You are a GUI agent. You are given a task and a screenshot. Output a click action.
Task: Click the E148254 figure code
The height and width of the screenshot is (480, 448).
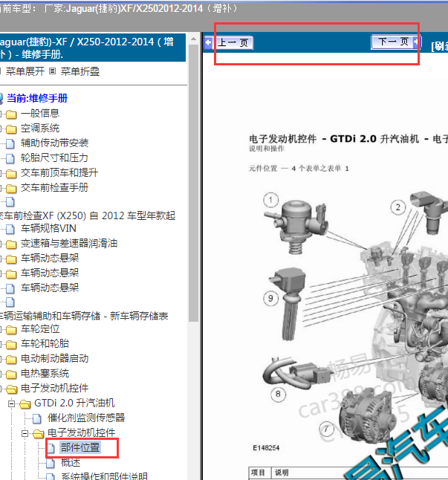pos(266,448)
